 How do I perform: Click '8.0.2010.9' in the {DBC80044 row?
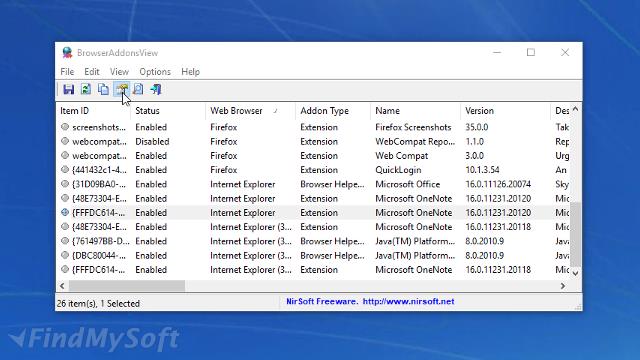point(484,256)
